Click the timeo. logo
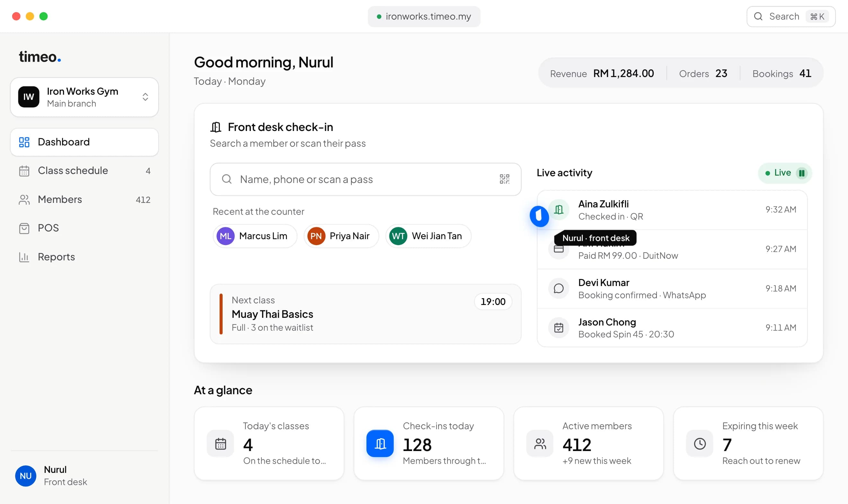This screenshot has width=848, height=504. 40,56
